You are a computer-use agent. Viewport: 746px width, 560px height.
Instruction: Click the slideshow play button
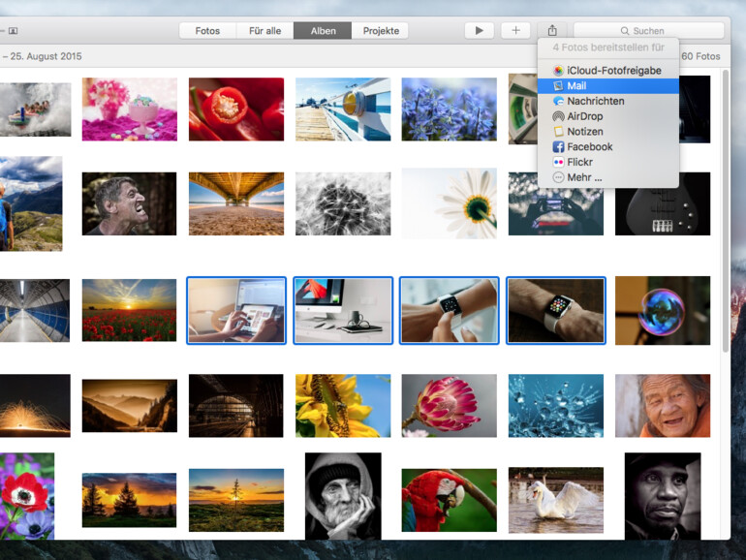479,31
